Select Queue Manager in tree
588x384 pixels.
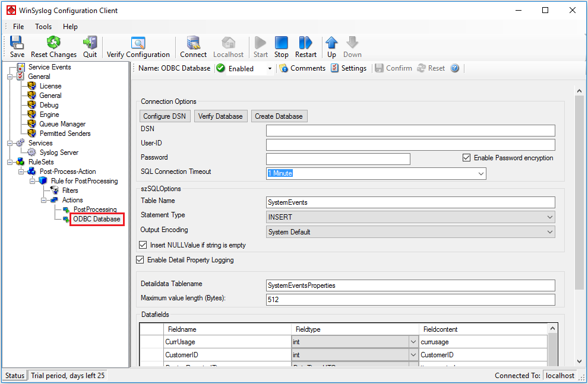tap(62, 124)
